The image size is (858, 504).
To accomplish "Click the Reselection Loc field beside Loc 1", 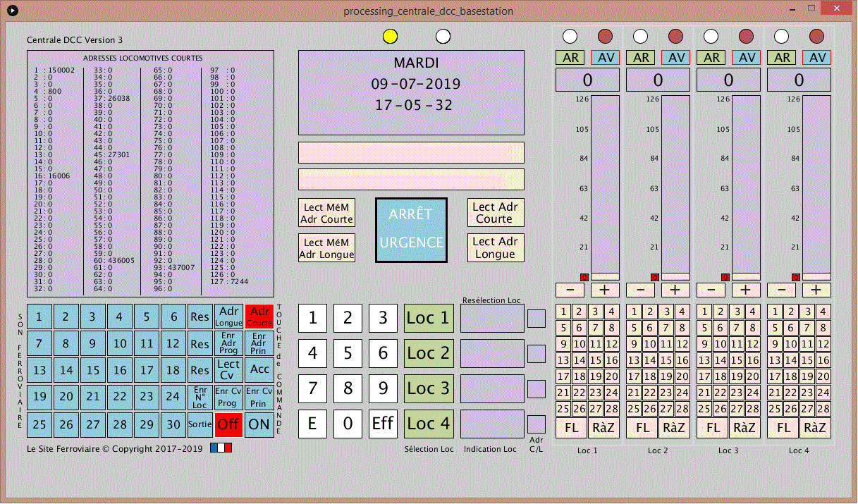I will point(492,319).
